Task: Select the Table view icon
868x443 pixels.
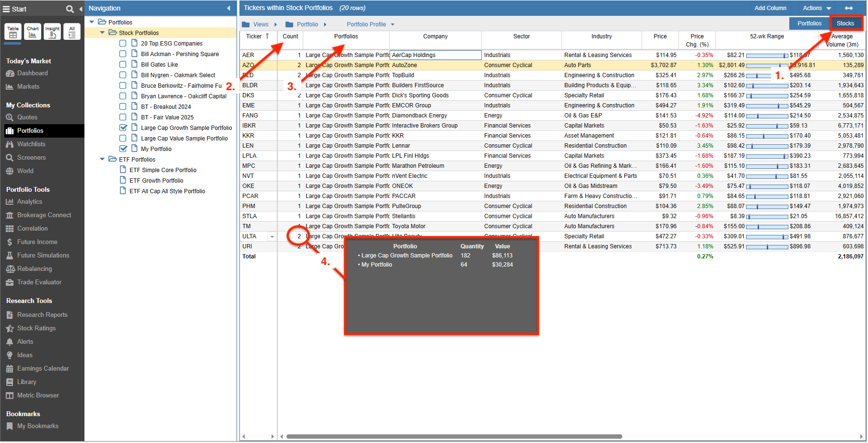Action: click(13, 32)
